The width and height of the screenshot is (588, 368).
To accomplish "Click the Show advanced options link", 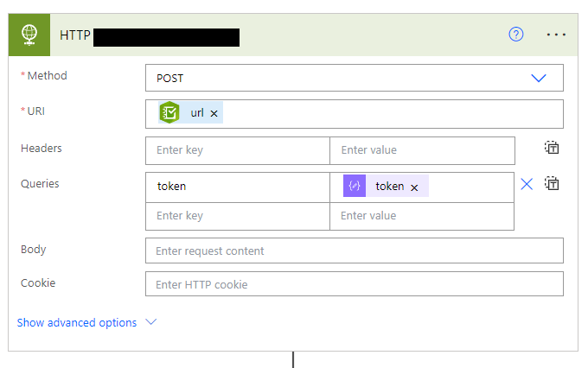I will click(x=77, y=322).
